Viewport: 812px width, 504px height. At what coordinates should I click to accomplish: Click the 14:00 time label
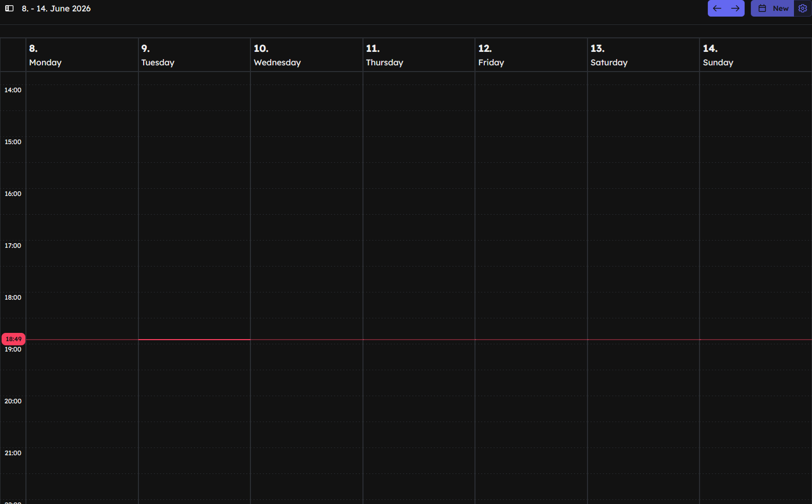pyautogui.click(x=13, y=90)
